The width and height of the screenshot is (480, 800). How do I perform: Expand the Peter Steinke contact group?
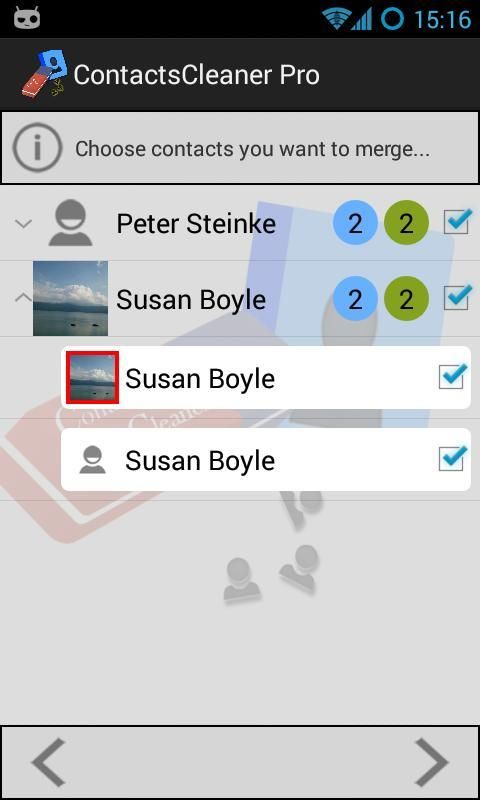(23, 223)
